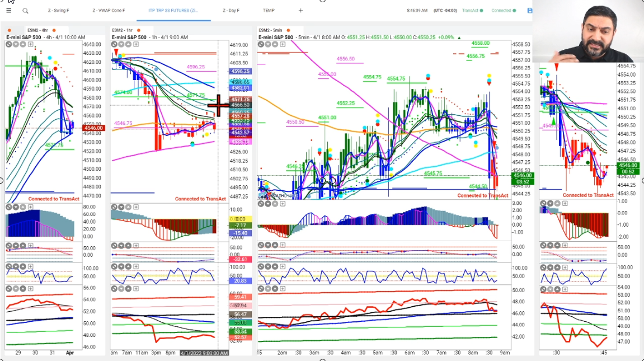Remove the 4hr histogram indicator pane

click(x=8, y=207)
